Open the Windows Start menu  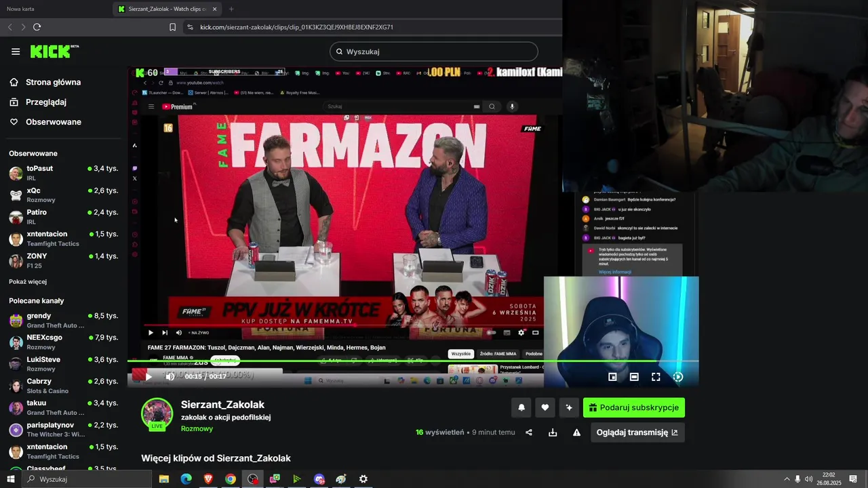coord(11,479)
